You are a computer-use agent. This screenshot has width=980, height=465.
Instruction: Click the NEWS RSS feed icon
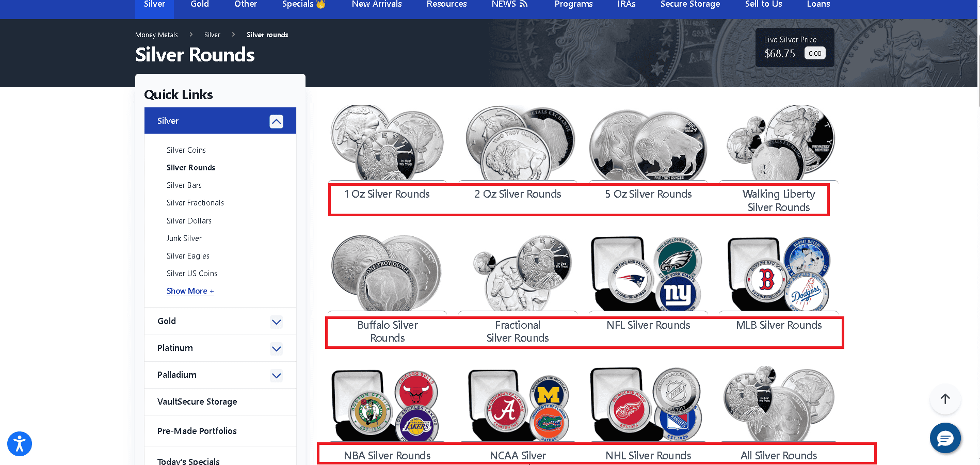[x=524, y=4]
